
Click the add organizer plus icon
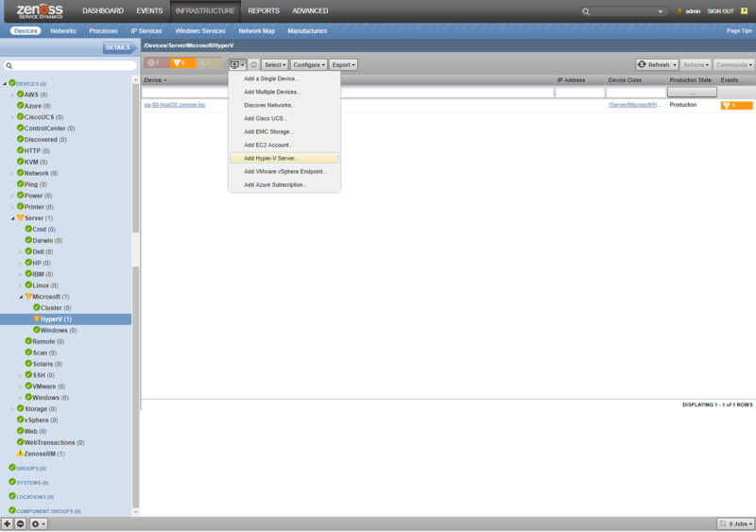click(x=8, y=523)
